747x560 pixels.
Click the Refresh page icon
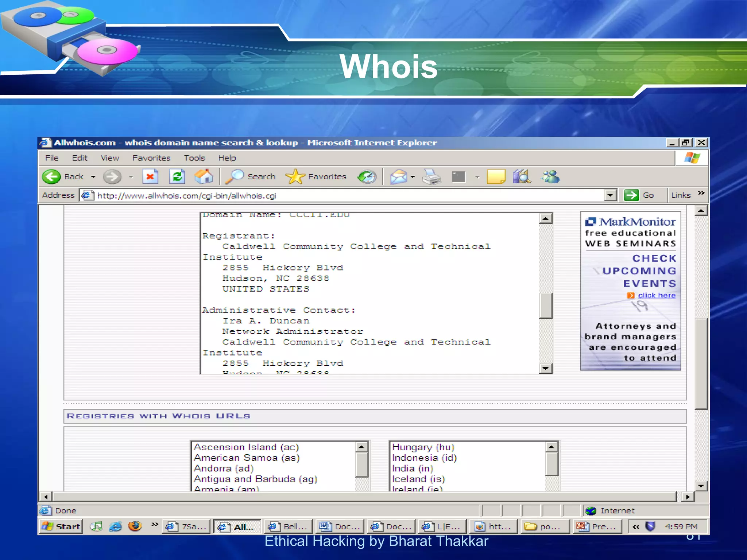pos(177,177)
